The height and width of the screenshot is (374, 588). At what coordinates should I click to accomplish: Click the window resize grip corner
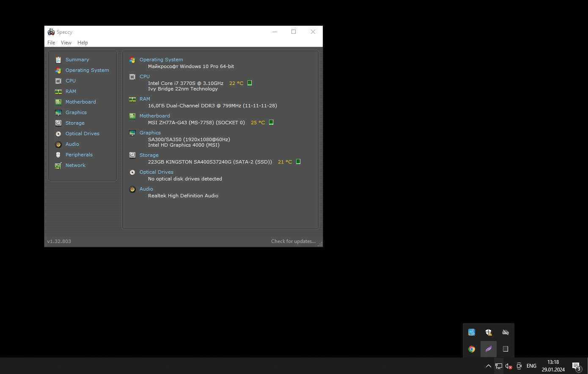pos(320,244)
